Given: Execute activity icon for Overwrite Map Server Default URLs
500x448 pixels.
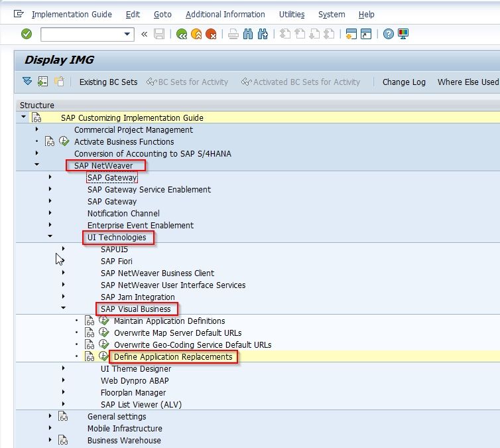Looking at the screenshot, I should [104, 332].
